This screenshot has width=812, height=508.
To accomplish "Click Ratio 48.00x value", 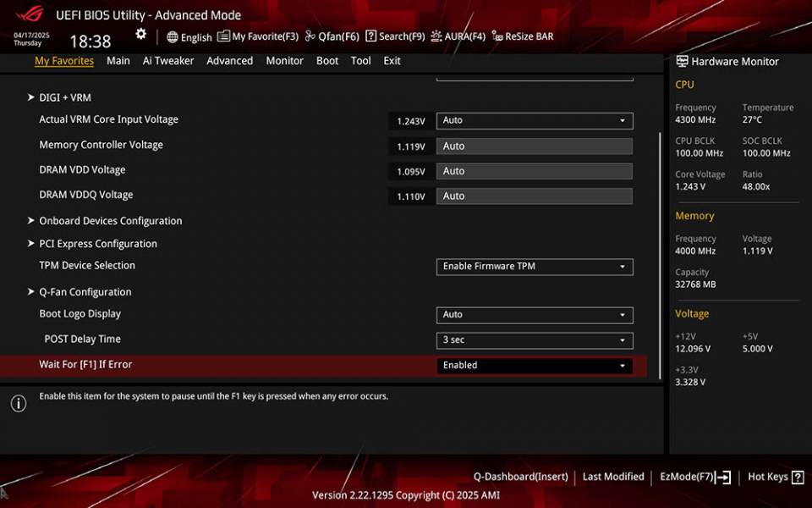I will coord(756,186).
